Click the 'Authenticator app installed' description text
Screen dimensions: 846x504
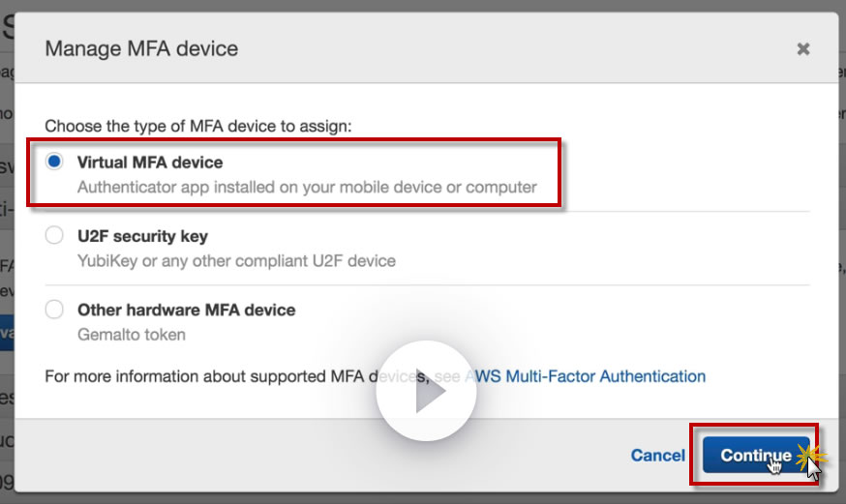click(x=306, y=186)
